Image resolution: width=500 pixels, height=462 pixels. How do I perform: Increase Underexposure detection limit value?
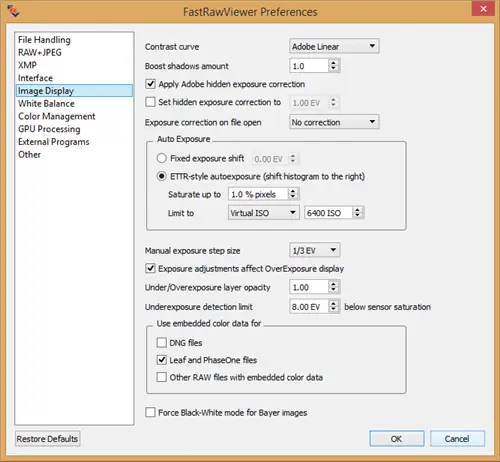pos(333,303)
